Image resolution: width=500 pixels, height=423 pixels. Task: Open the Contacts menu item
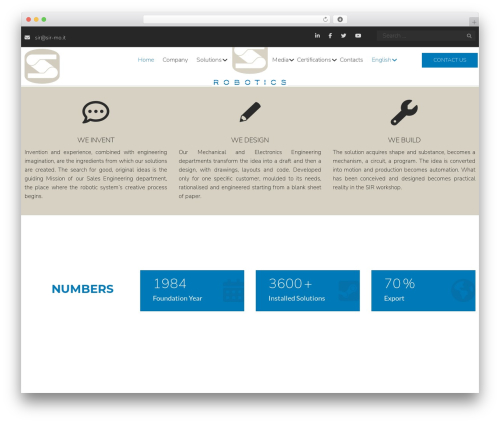351,60
